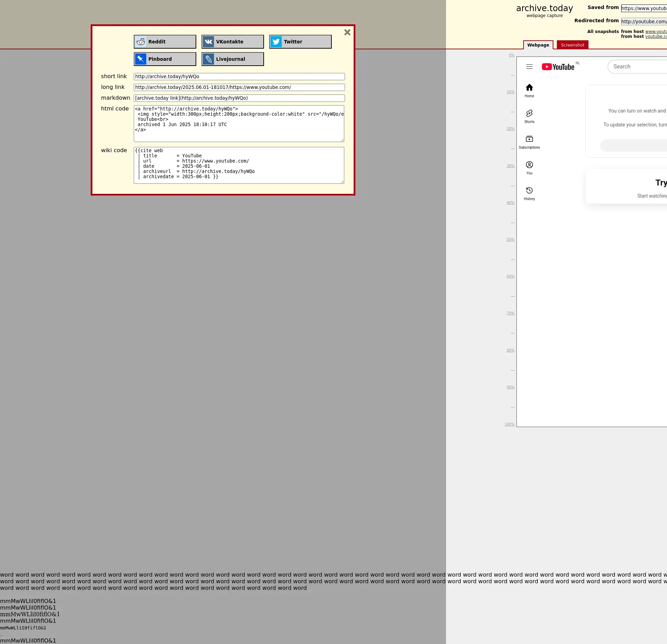Open the You section icon
The width and height of the screenshot is (667, 644).
529,167
